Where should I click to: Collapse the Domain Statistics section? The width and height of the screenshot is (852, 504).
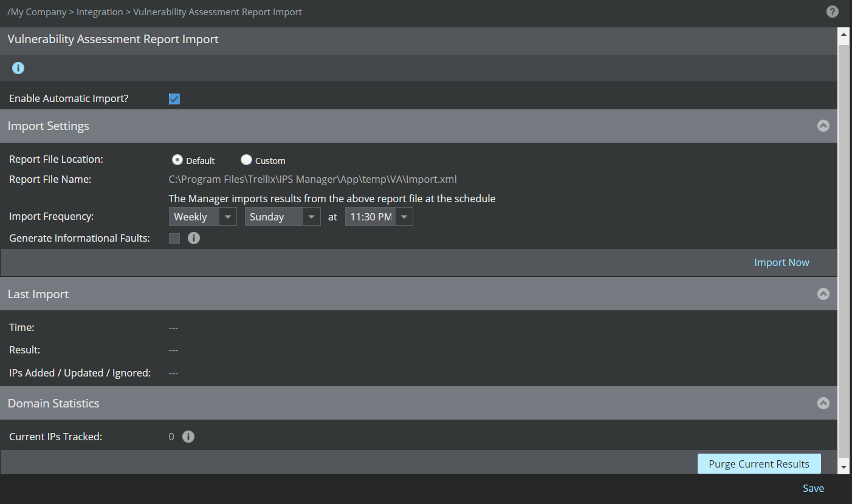pos(823,403)
